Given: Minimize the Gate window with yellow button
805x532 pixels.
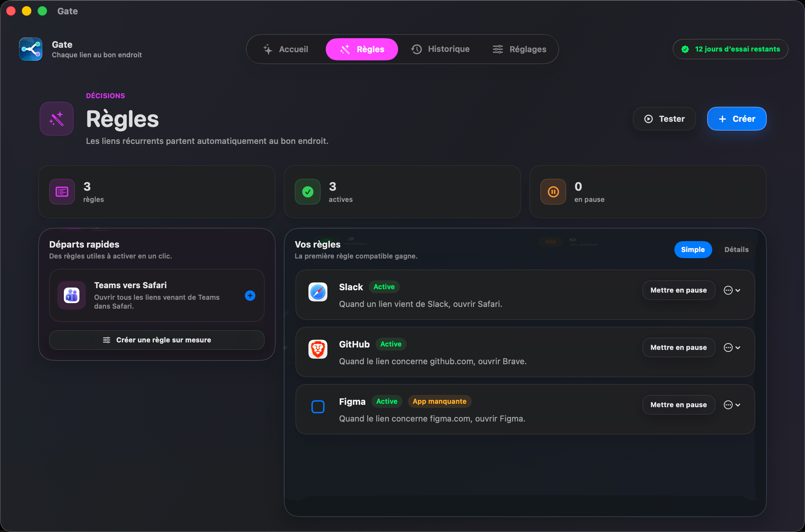Looking at the screenshot, I should [27, 11].
